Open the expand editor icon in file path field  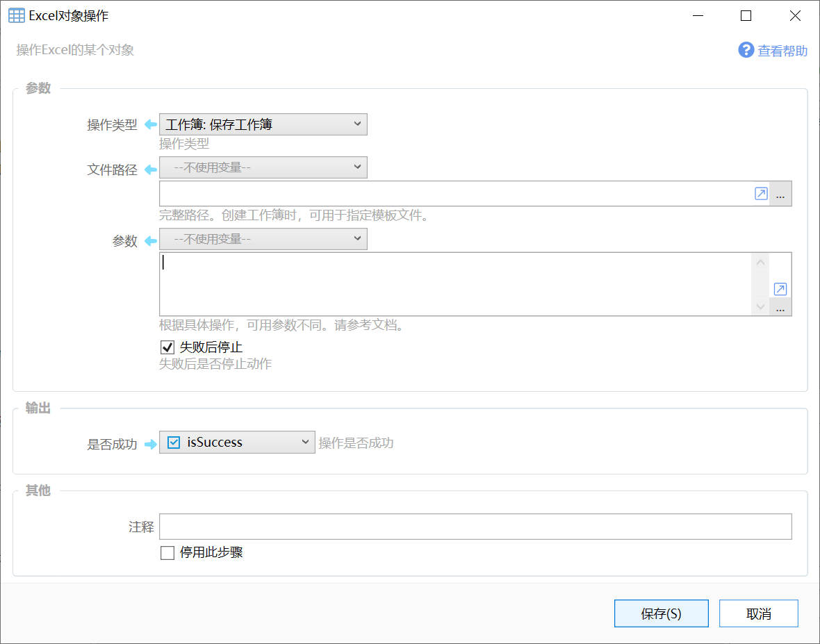tap(761, 193)
